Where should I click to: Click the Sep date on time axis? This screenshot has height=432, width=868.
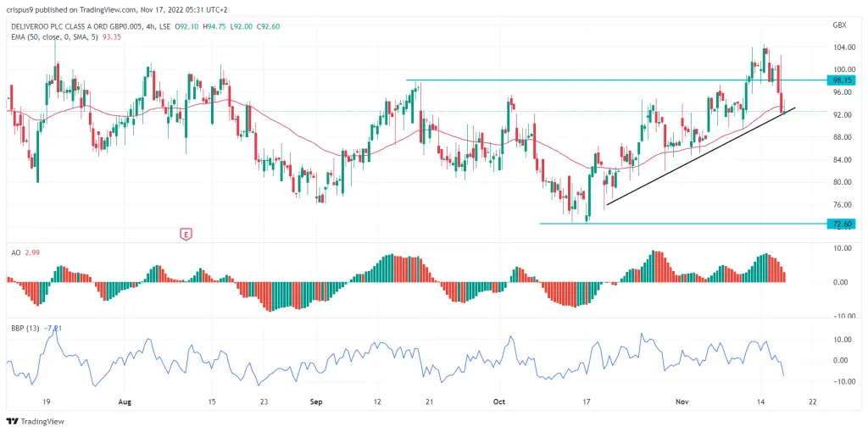[x=316, y=402]
